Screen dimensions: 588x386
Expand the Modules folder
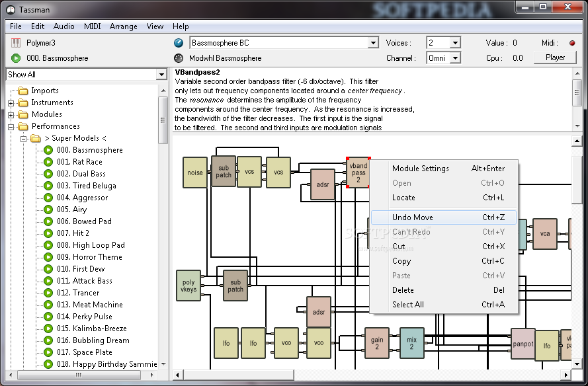[x=11, y=115]
